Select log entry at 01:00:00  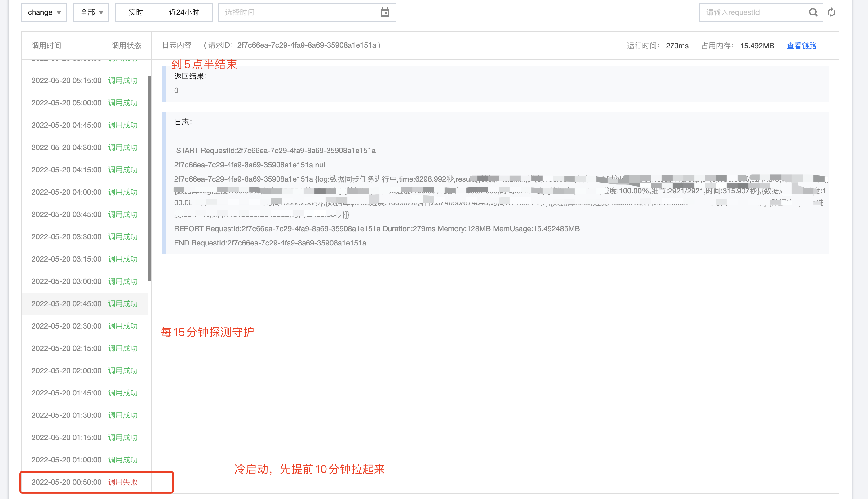(x=84, y=460)
